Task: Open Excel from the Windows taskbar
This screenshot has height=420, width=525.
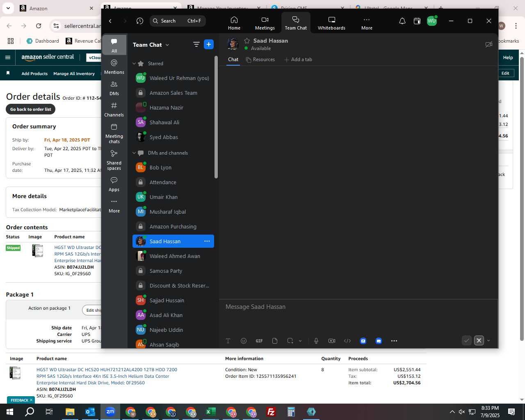Action: coord(211,412)
